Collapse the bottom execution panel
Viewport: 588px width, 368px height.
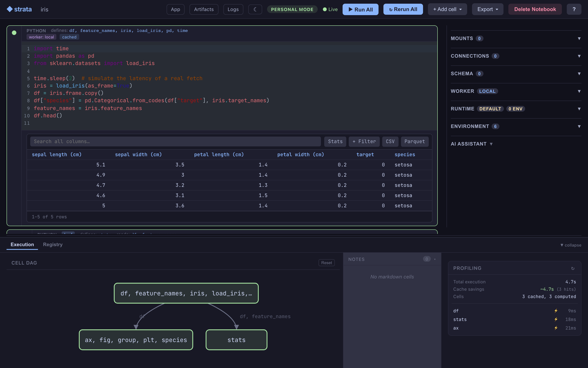pos(570,245)
